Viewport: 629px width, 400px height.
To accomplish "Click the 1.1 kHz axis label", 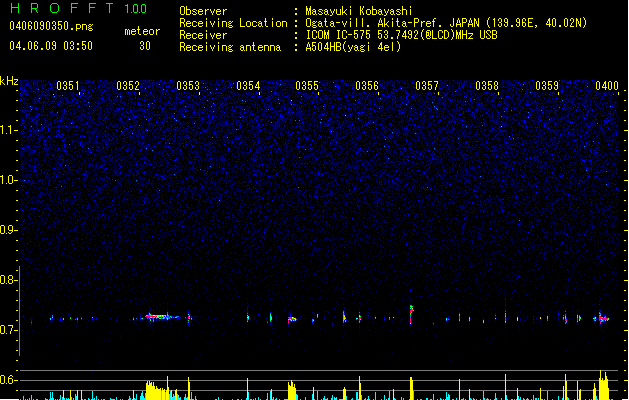I will [8, 130].
